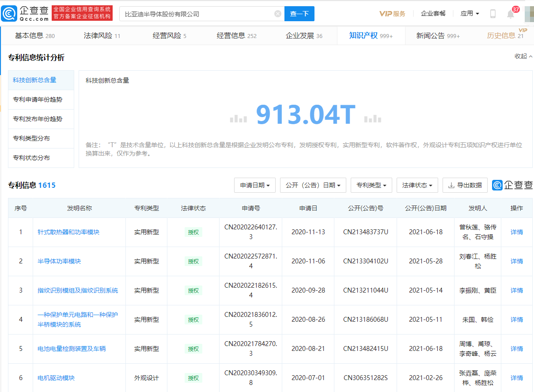This screenshot has height=392, width=534.
Task: Switch to the 经营信息 tab
Action: pyautogui.click(x=236, y=36)
